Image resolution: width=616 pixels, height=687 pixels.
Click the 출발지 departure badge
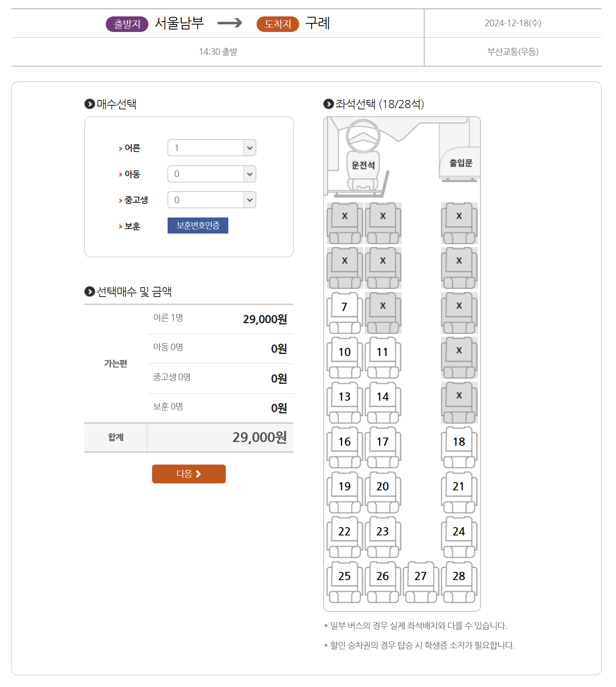click(x=127, y=24)
